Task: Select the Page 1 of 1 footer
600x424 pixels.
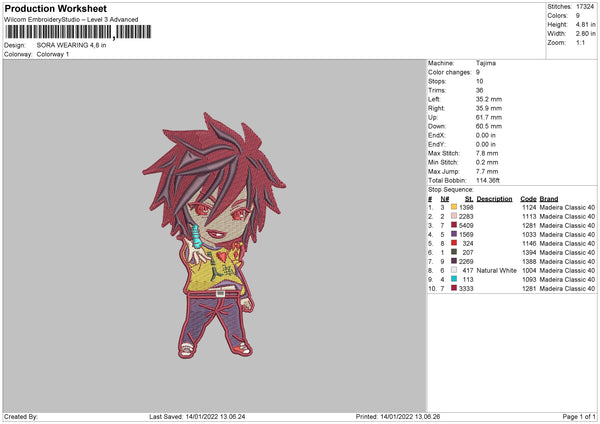Action: [579, 416]
